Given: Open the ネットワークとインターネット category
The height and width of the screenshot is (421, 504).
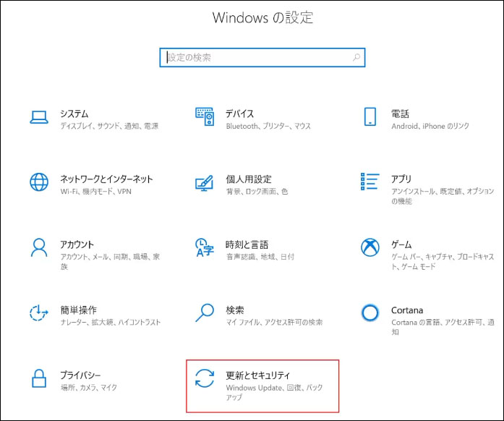Looking at the screenshot, I should tap(106, 179).
